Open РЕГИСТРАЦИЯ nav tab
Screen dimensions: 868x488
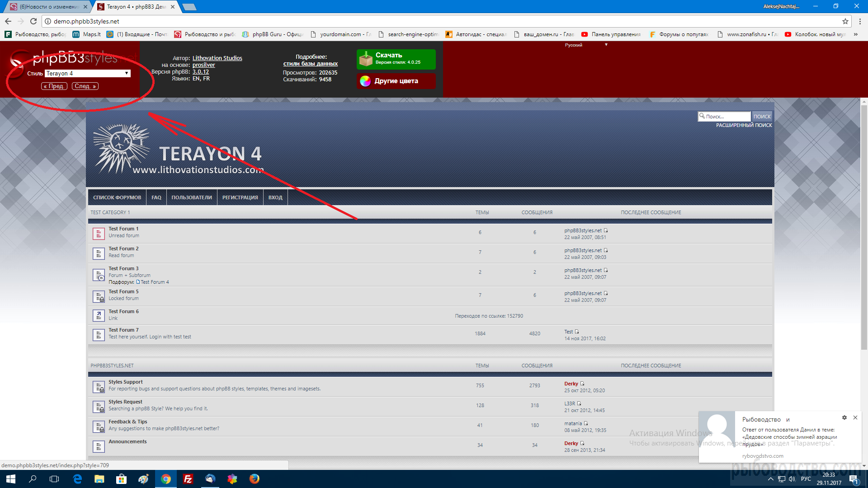[240, 197]
